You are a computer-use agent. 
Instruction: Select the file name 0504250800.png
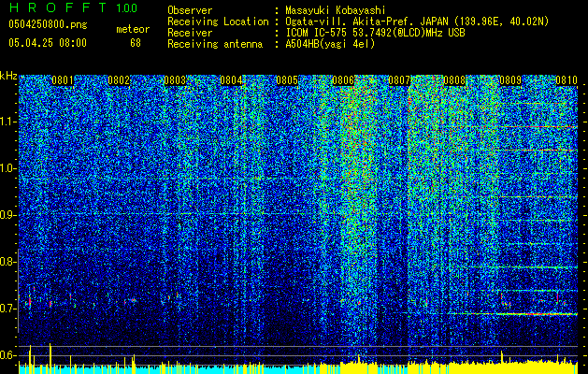pyautogui.click(x=48, y=24)
